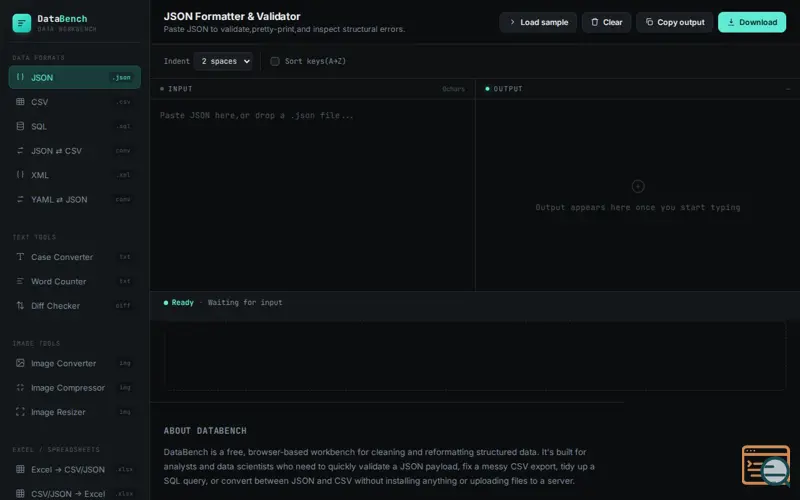This screenshot has width=800, height=500.
Task: Click the copy icon on Copy output
Action: click(x=649, y=22)
